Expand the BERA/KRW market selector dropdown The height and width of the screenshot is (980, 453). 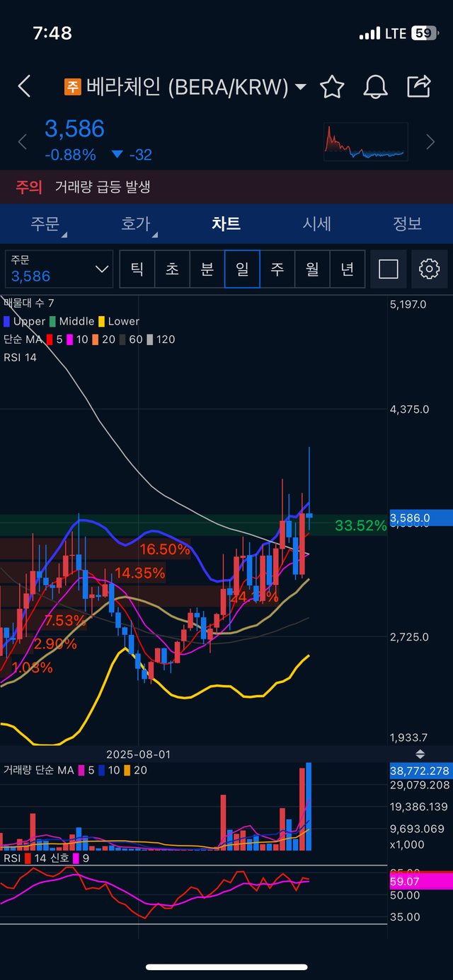click(x=301, y=87)
